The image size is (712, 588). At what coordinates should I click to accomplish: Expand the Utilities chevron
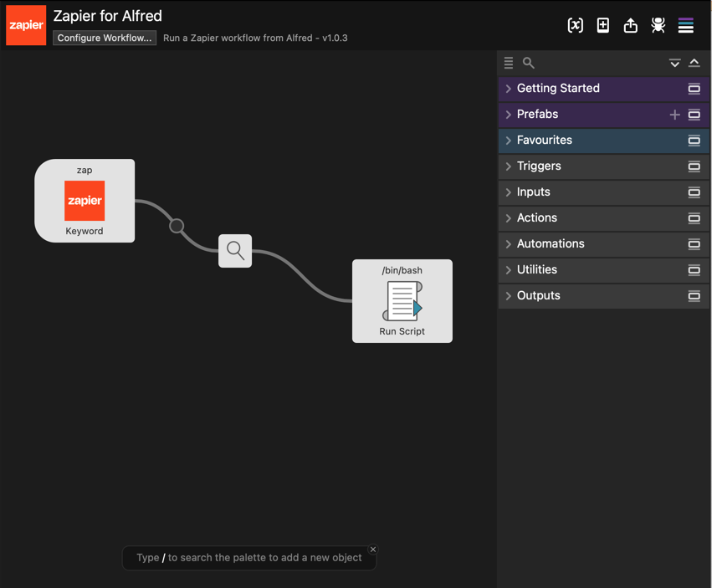(508, 269)
